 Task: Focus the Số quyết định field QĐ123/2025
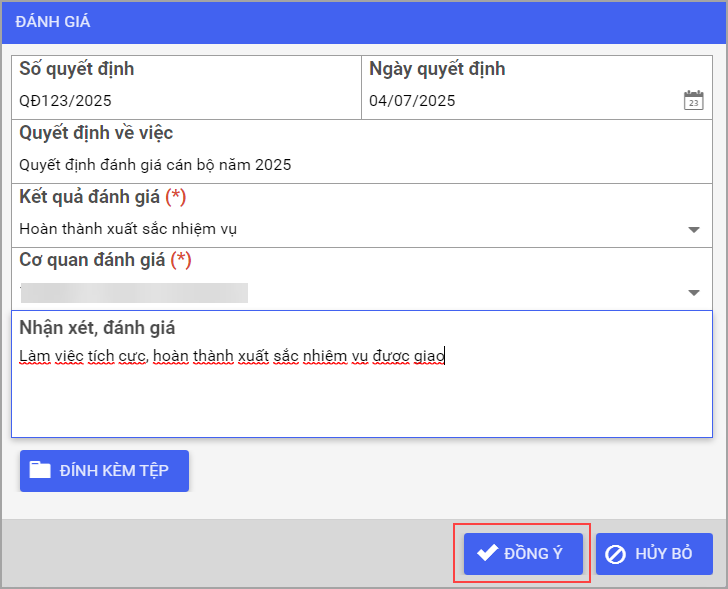tap(66, 100)
